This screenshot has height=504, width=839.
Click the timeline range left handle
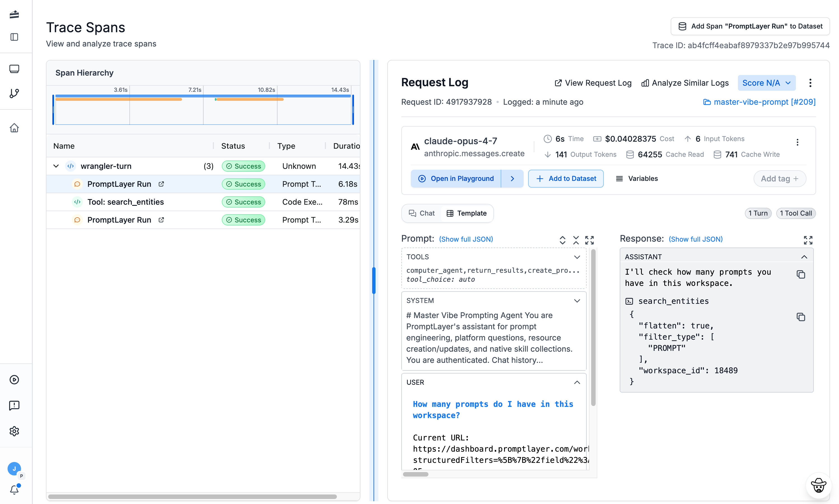point(53,110)
